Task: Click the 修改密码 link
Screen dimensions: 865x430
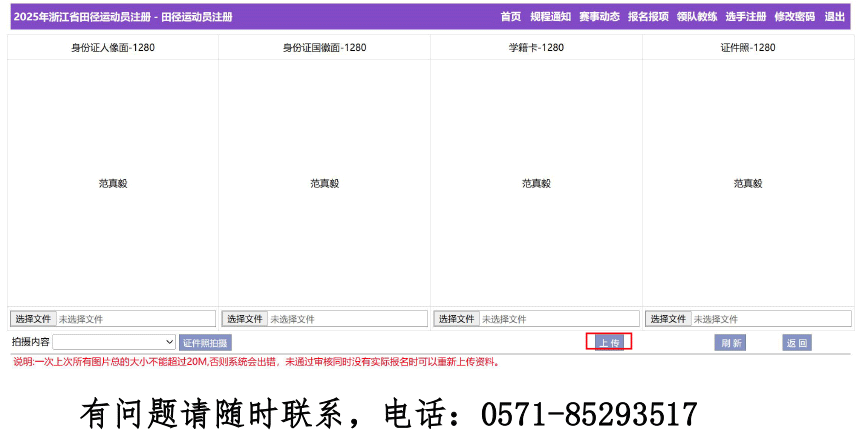Action: (794, 17)
